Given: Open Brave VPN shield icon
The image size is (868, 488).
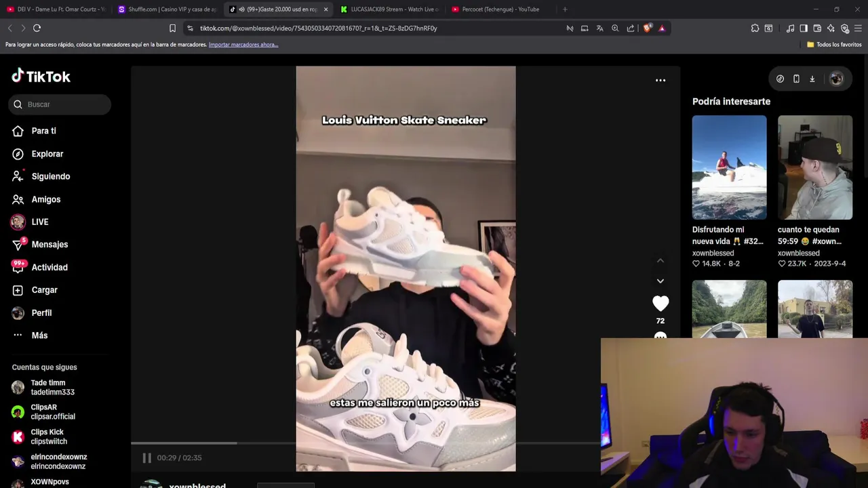Looking at the screenshot, I should pos(844,28).
